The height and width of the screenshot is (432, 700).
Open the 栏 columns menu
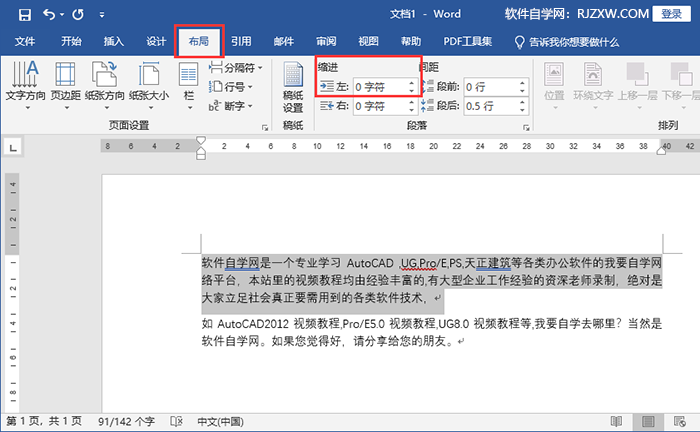point(189,85)
